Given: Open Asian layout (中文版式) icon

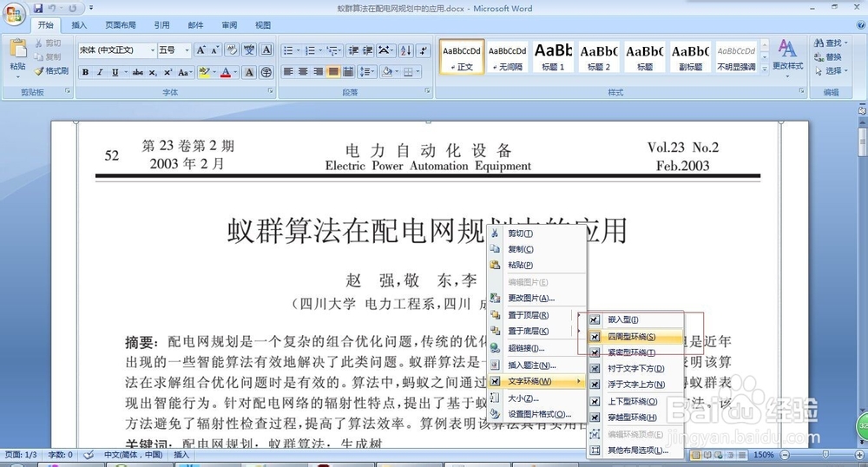Looking at the screenshot, I should pyautogui.click(x=385, y=50).
